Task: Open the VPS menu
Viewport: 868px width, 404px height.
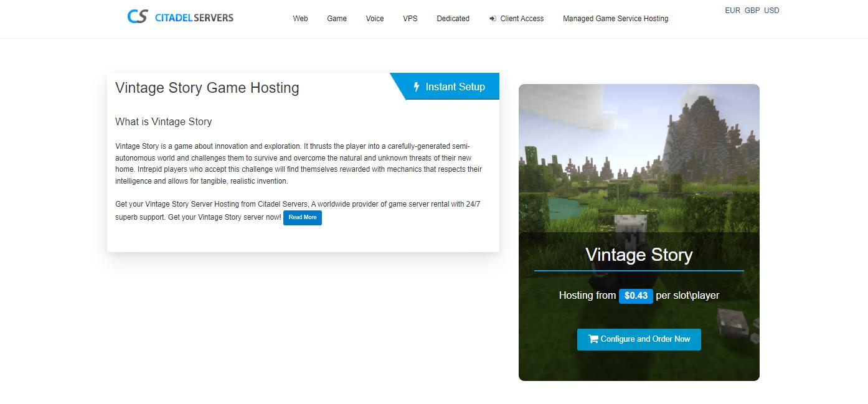Action: click(x=410, y=19)
